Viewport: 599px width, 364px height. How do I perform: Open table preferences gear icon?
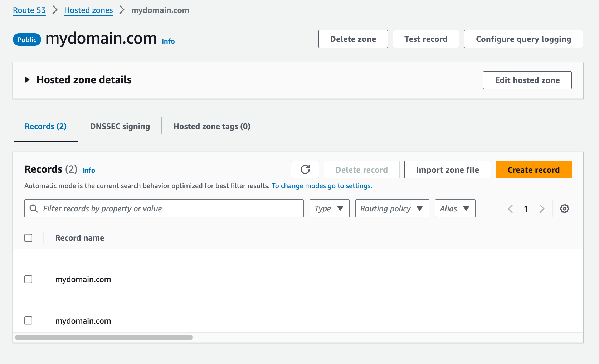[x=564, y=209]
